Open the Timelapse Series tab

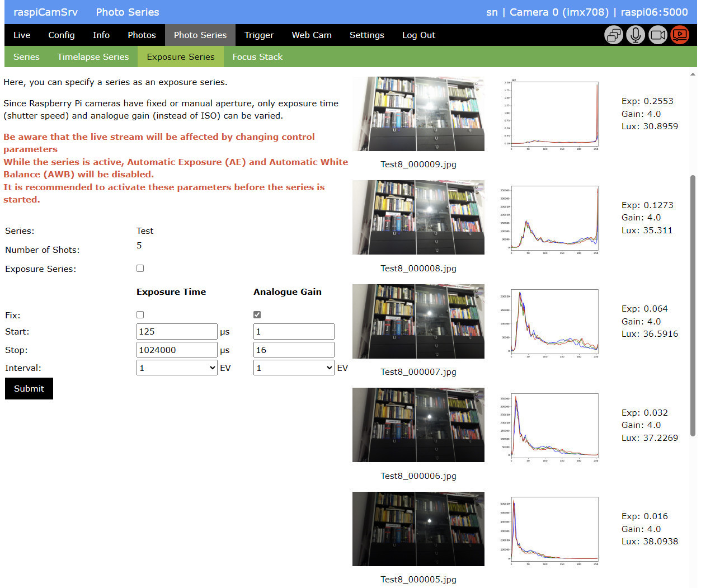click(x=93, y=57)
